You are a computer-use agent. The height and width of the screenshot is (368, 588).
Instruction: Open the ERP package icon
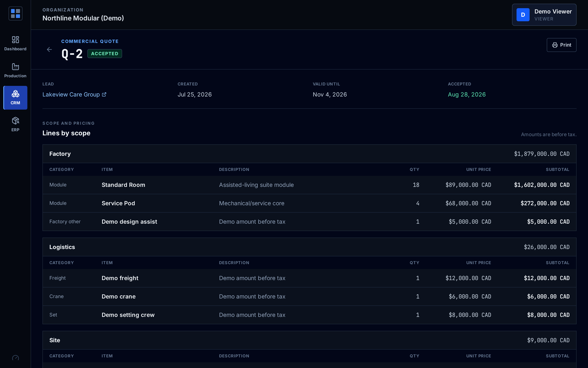pyautogui.click(x=15, y=121)
